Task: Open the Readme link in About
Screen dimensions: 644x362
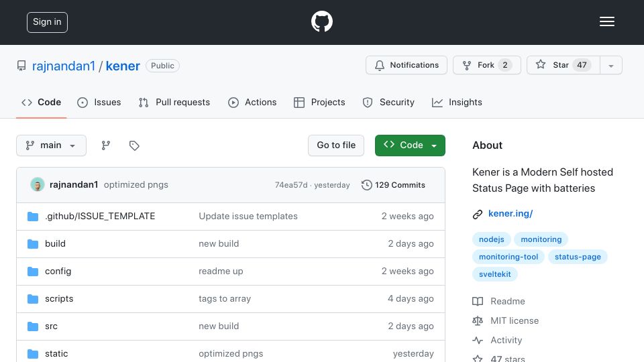Action: 508,301
